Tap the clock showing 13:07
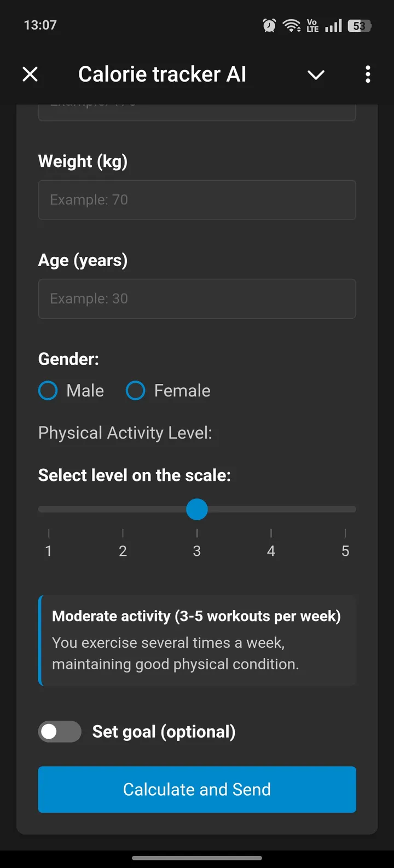The width and height of the screenshot is (394, 868). 40,25
